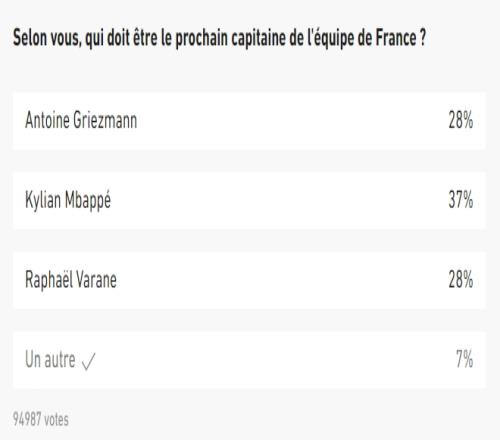Click the name text Antoine Griezmann

[x=81, y=120]
